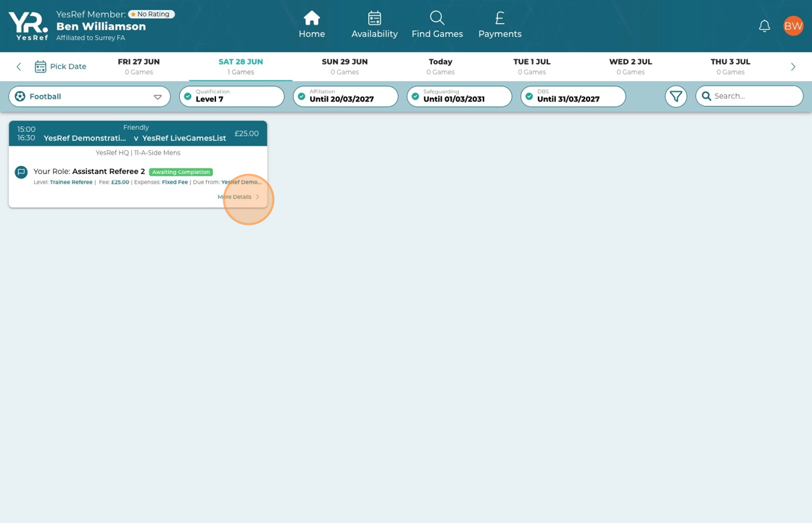Click the YesRef logo
The width and height of the screenshot is (812, 523).
coord(28,26)
